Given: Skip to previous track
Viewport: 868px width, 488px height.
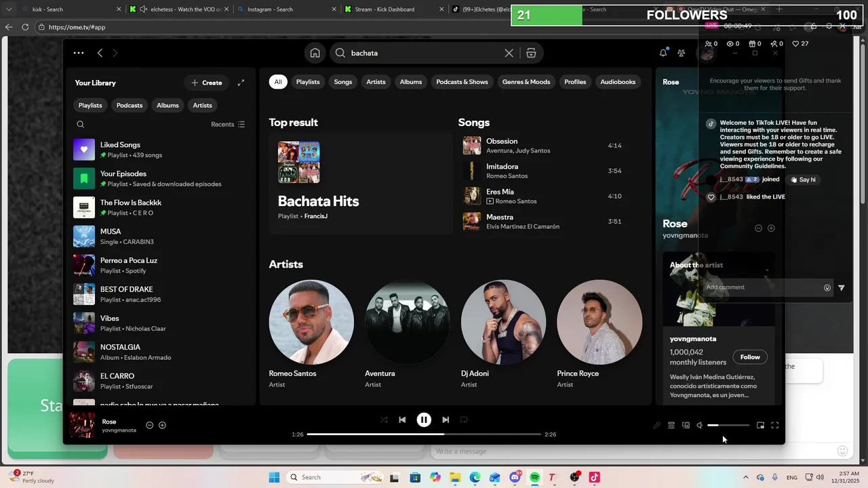Looking at the screenshot, I should click(402, 420).
